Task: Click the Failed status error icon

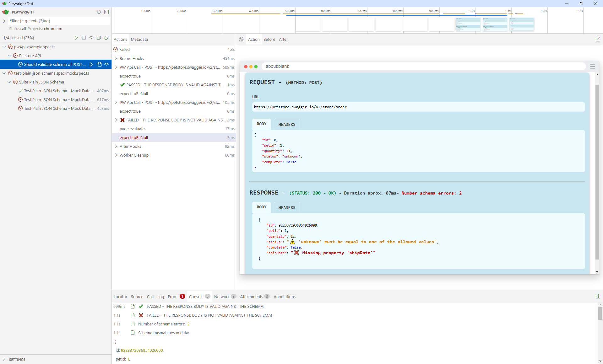Action: (x=116, y=49)
